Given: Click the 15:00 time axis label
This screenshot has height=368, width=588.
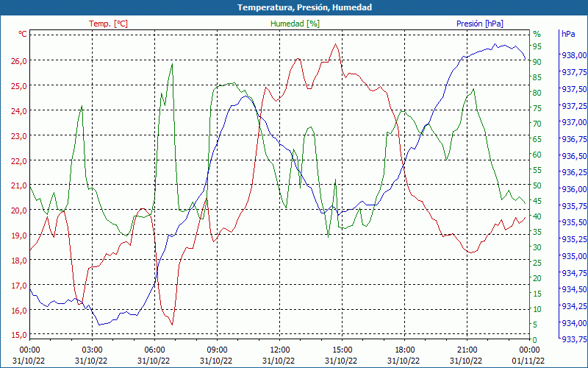Looking at the screenshot, I should tap(342, 350).
